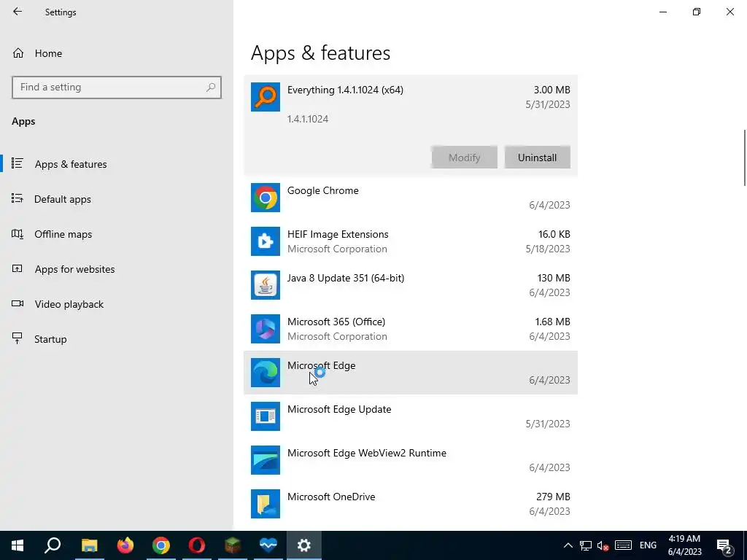
Task: Open Offline maps section
Action: click(63, 234)
